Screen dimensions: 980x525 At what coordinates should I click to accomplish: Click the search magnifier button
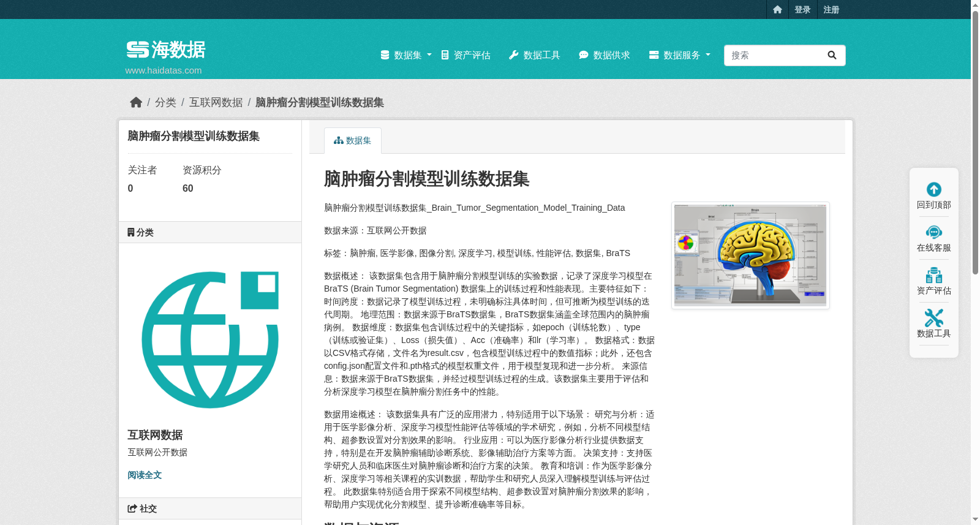coord(832,55)
